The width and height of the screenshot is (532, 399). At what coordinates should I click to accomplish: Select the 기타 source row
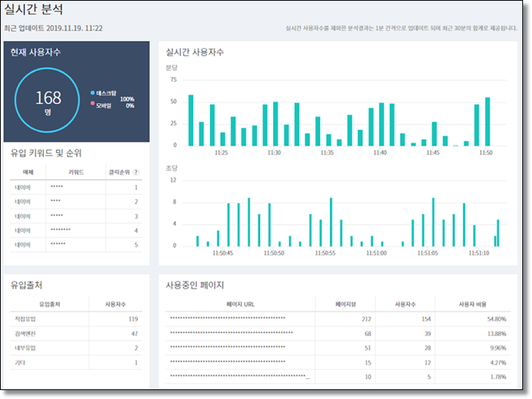point(76,362)
